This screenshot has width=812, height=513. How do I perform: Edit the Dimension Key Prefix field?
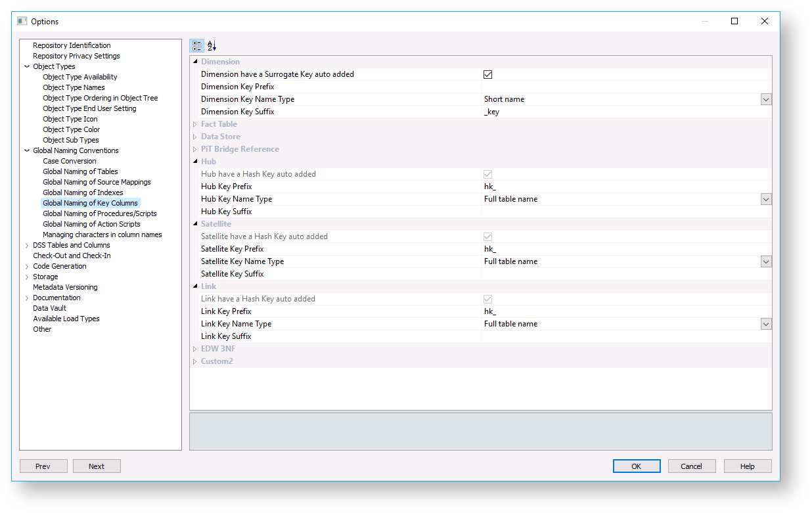[x=627, y=87]
